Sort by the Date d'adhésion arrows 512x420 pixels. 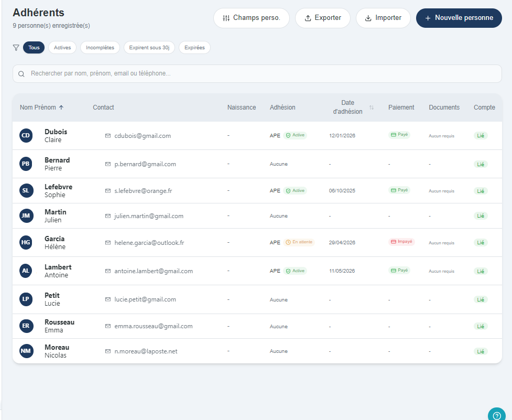[372, 107]
